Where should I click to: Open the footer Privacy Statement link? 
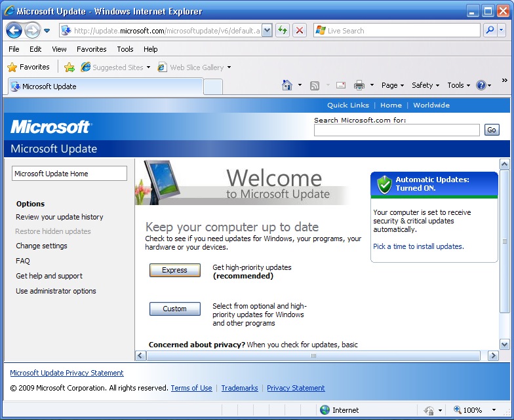[x=296, y=388]
